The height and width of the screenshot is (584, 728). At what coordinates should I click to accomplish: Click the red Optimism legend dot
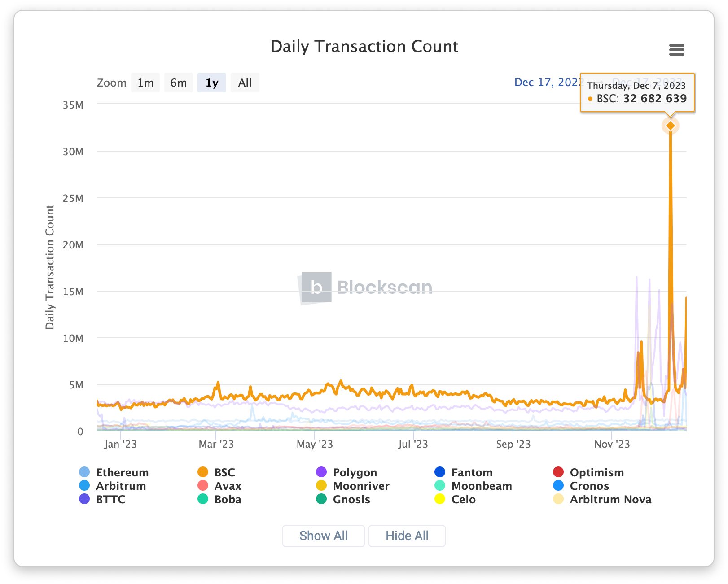tap(558, 472)
